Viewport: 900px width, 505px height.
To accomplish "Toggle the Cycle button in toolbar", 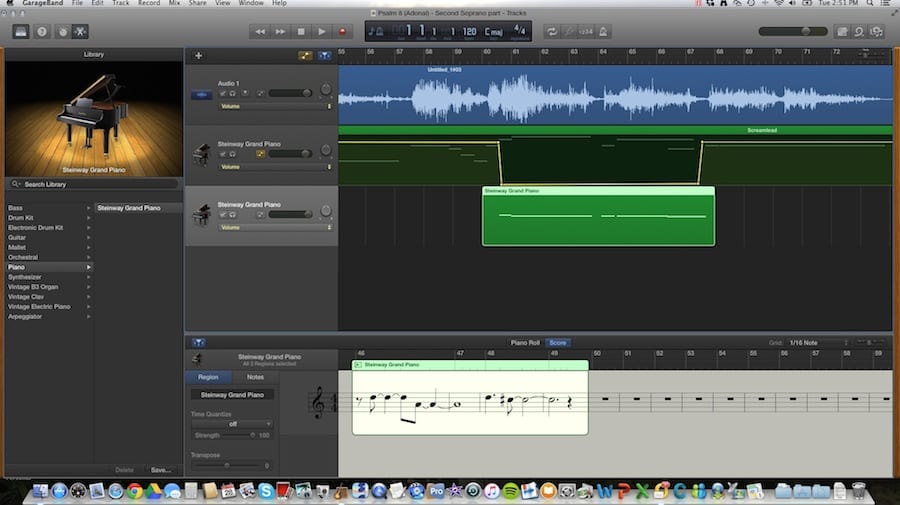I will (550, 32).
